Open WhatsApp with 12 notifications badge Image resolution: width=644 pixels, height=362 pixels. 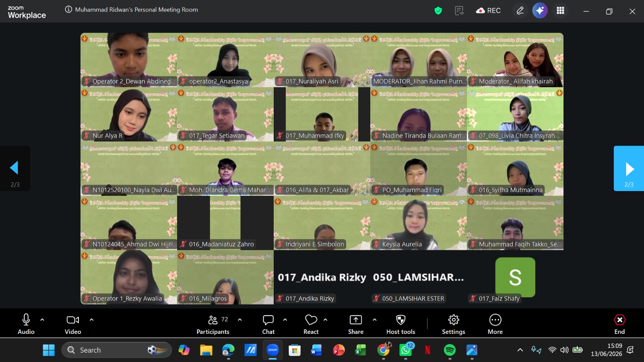pyautogui.click(x=406, y=350)
